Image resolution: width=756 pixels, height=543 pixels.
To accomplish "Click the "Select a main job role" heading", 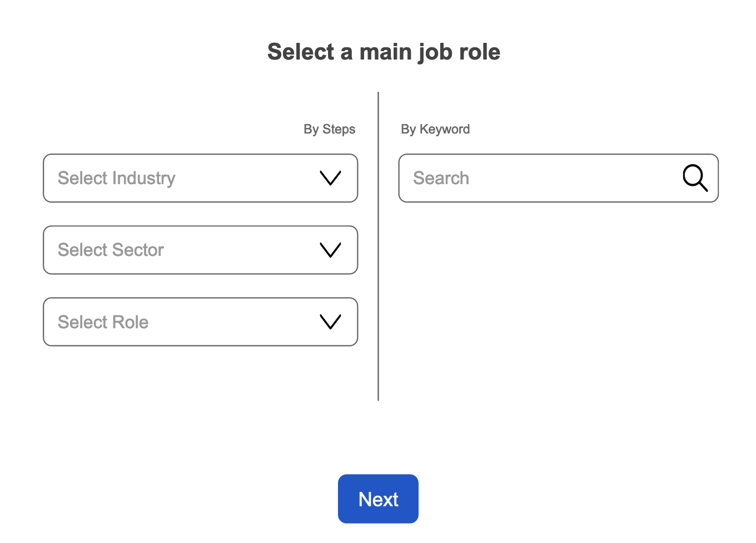I will click(x=384, y=52).
